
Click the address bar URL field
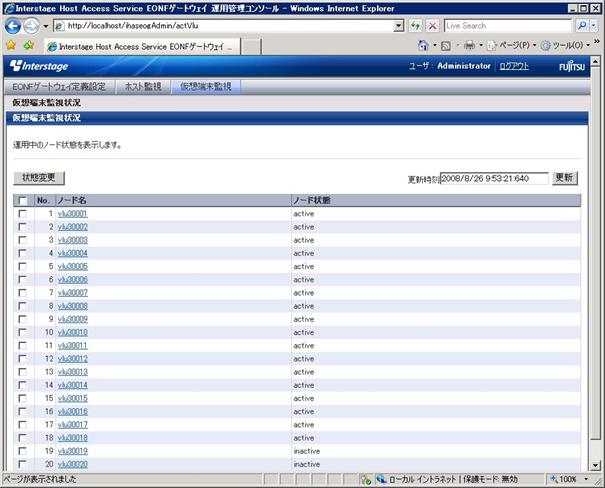(224, 26)
